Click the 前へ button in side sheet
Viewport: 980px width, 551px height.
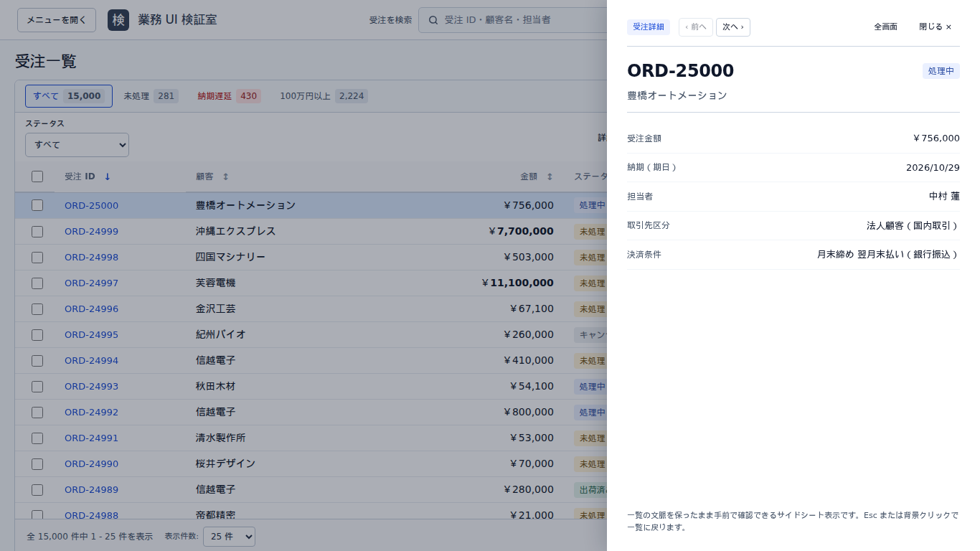pyautogui.click(x=696, y=27)
